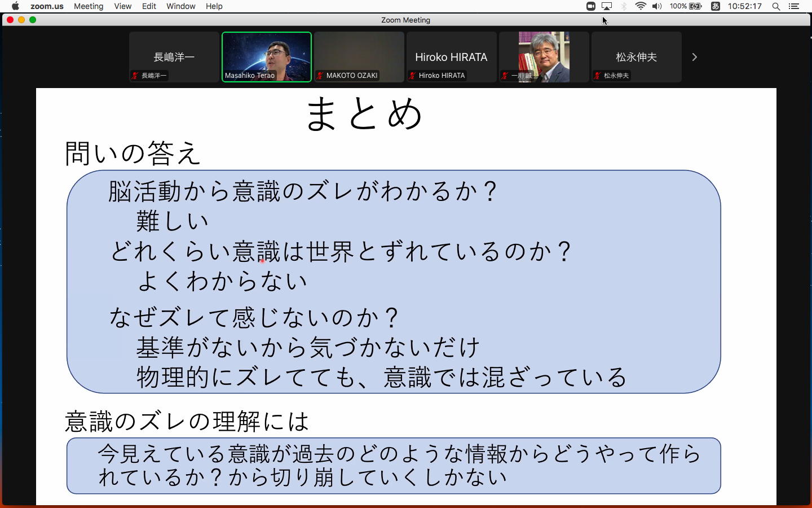812x508 pixels.
Task: Open the volume control in menu bar
Action: (x=657, y=6)
